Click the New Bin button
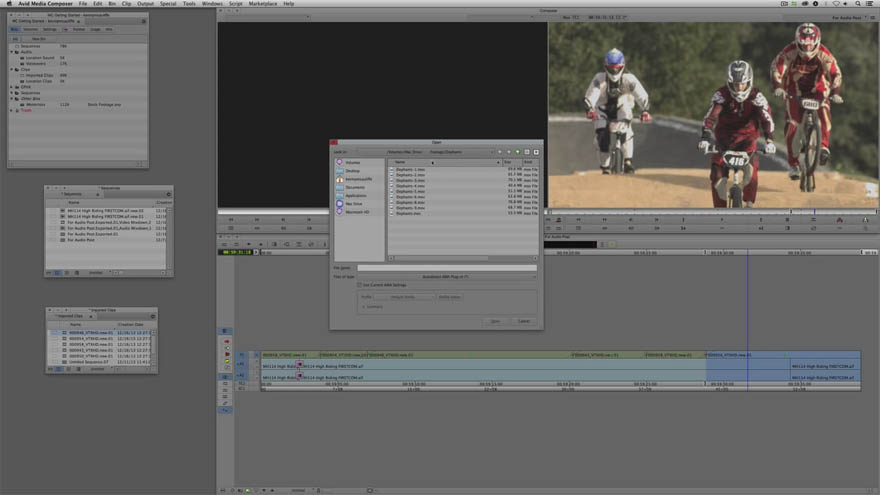This screenshot has width=880, height=495. (39, 39)
